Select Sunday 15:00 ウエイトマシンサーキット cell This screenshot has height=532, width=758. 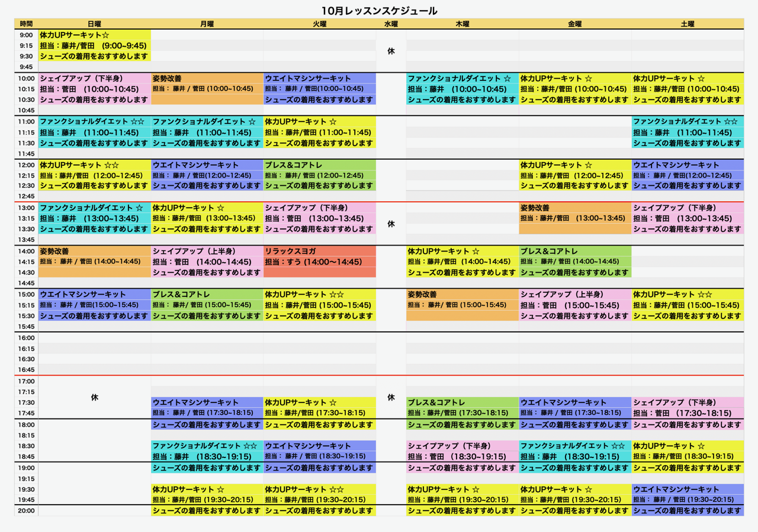(x=95, y=294)
